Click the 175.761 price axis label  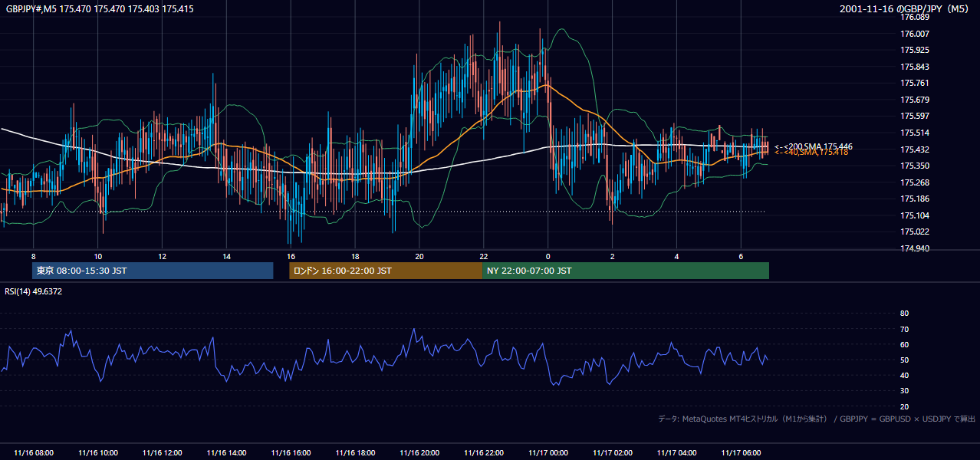915,83
